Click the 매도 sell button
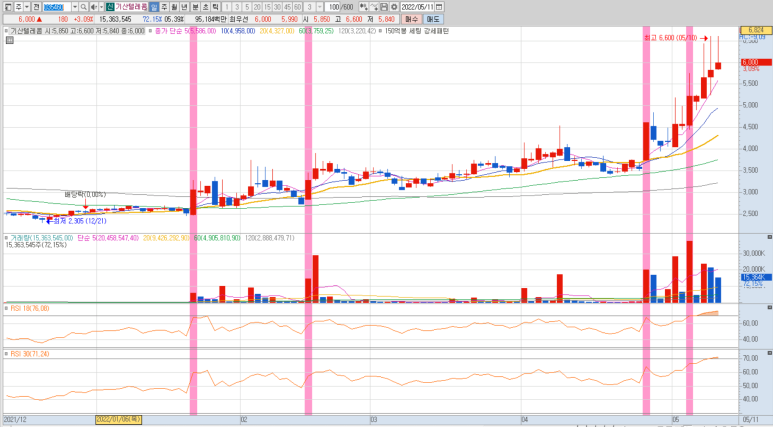The width and height of the screenshot is (773, 427). tap(433, 19)
